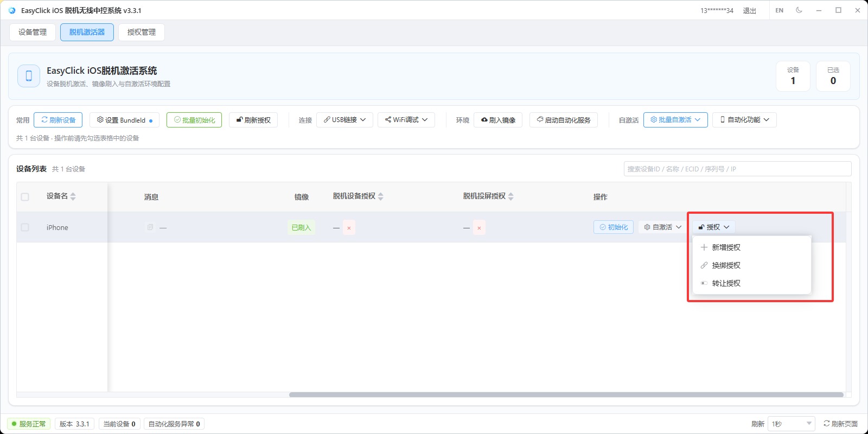Open the 授权管理 tab

coord(142,32)
